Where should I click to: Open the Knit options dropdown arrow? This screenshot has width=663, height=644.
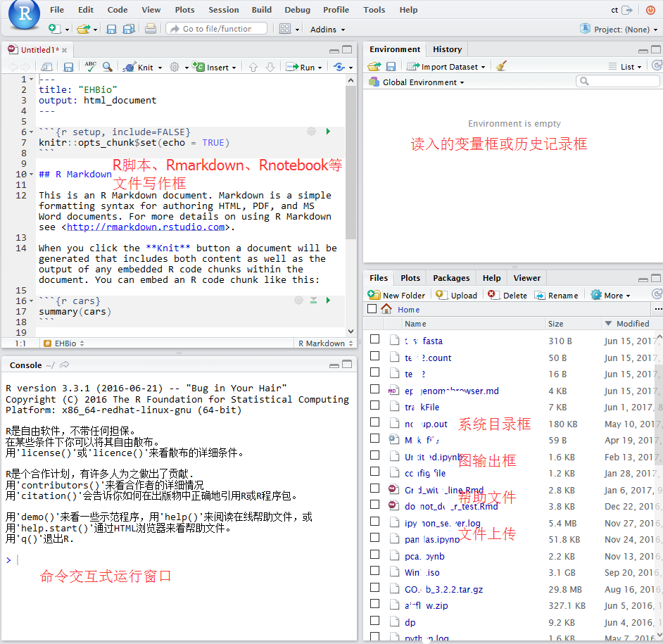click(x=160, y=68)
